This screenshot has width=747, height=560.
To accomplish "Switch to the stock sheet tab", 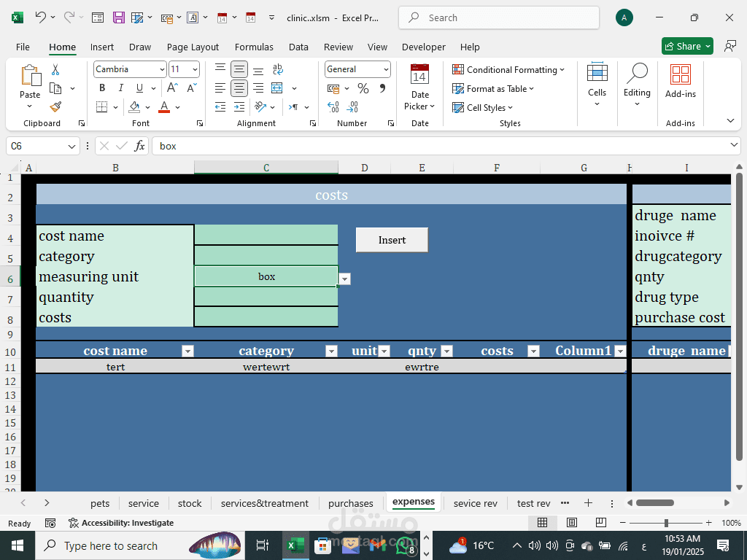I will [x=190, y=503].
